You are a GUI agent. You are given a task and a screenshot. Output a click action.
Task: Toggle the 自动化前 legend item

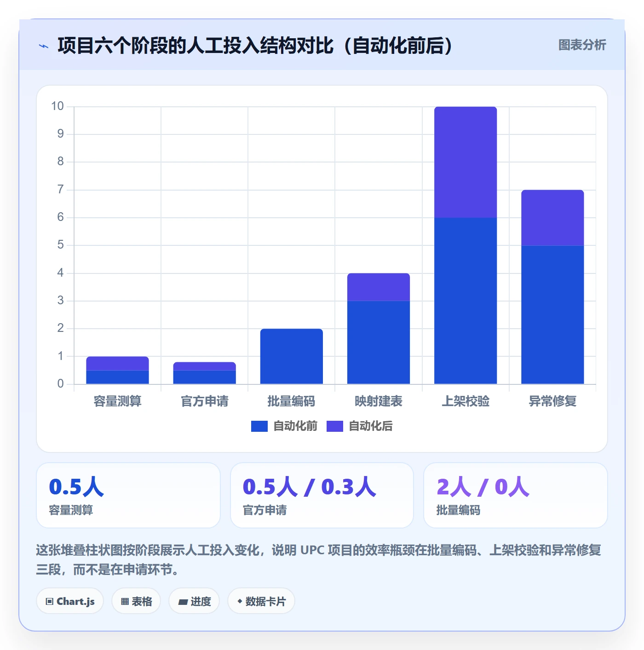point(284,426)
